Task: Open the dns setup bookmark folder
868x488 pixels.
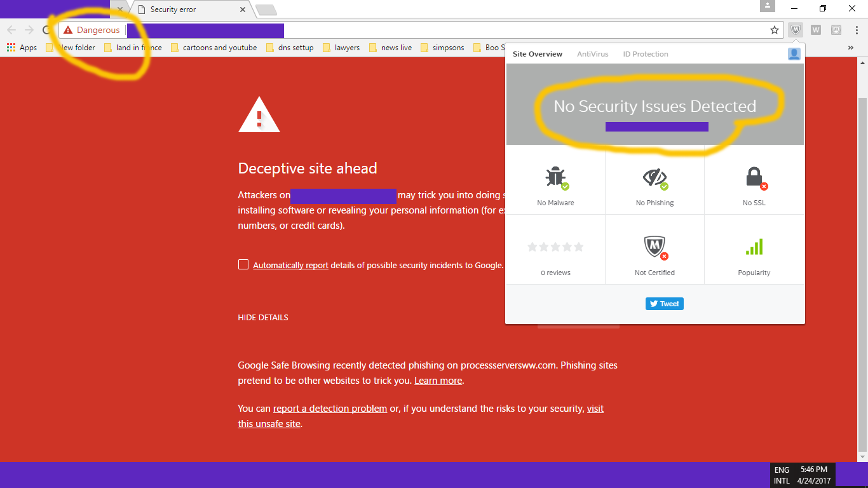Action: tap(290, 48)
